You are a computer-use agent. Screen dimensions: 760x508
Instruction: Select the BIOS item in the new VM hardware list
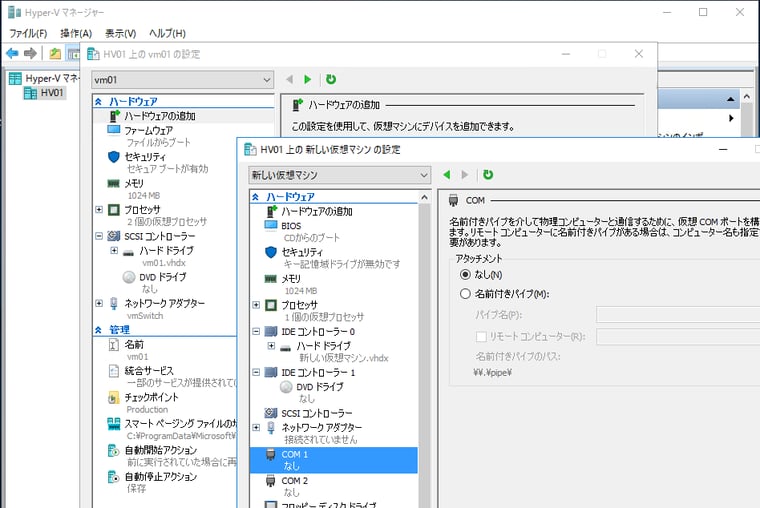tap(291, 225)
